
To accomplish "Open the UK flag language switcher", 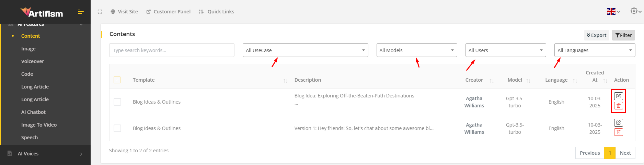I will click(x=613, y=12).
